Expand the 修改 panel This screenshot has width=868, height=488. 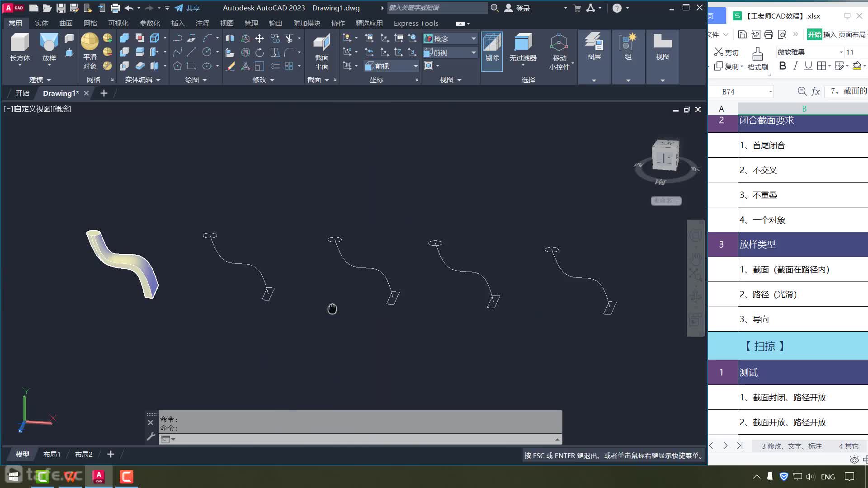pyautogui.click(x=264, y=80)
